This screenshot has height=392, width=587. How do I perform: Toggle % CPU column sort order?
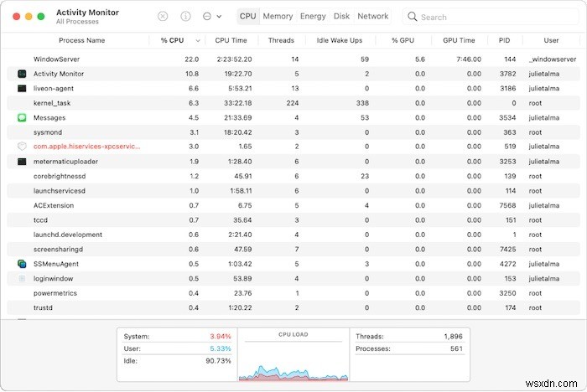178,40
